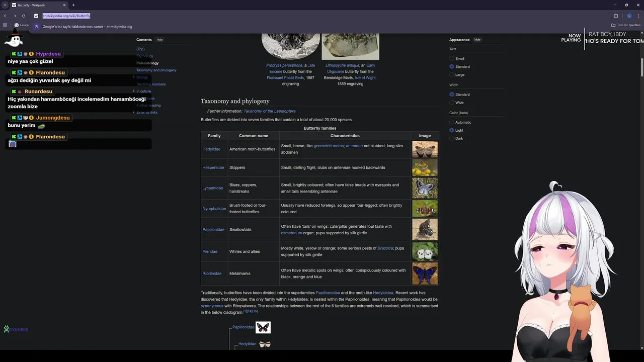Follow the osmeterium link
The image size is (644, 362).
(x=292, y=233)
